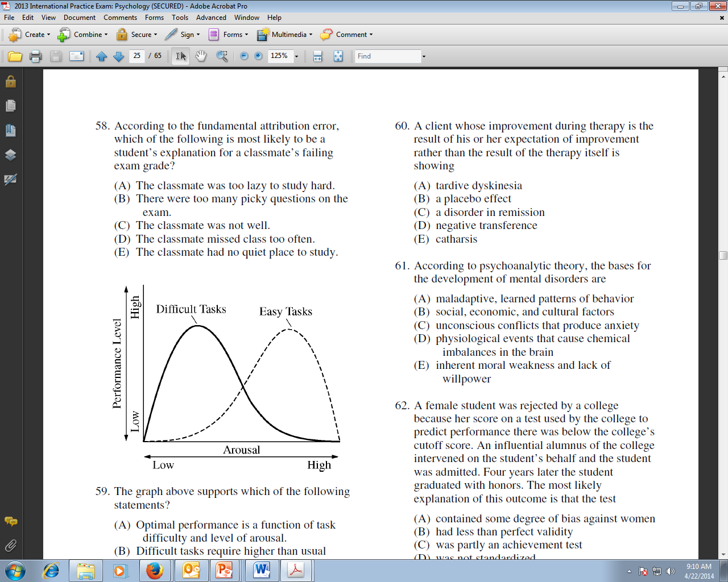Open the Create dropdown menu
The width and height of the screenshot is (728, 582).
tap(30, 35)
